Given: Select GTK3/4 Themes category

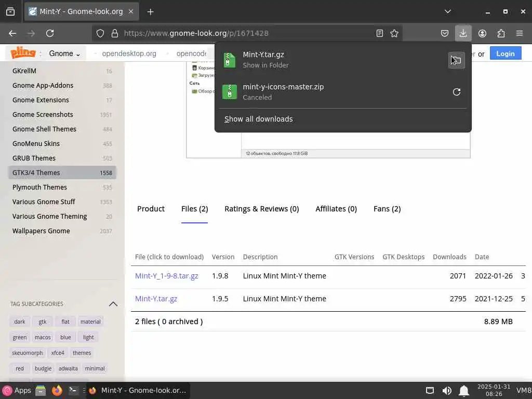Looking at the screenshot, I should (62, 172).
